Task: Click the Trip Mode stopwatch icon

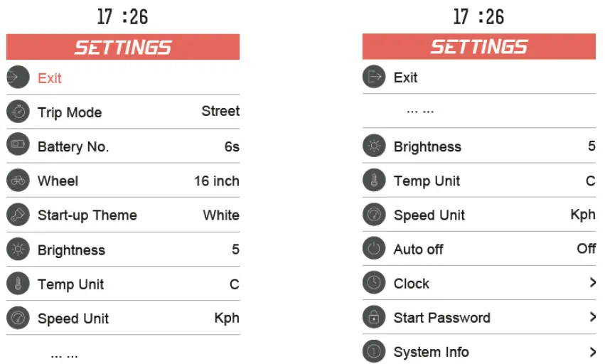Action: point(18,112)
